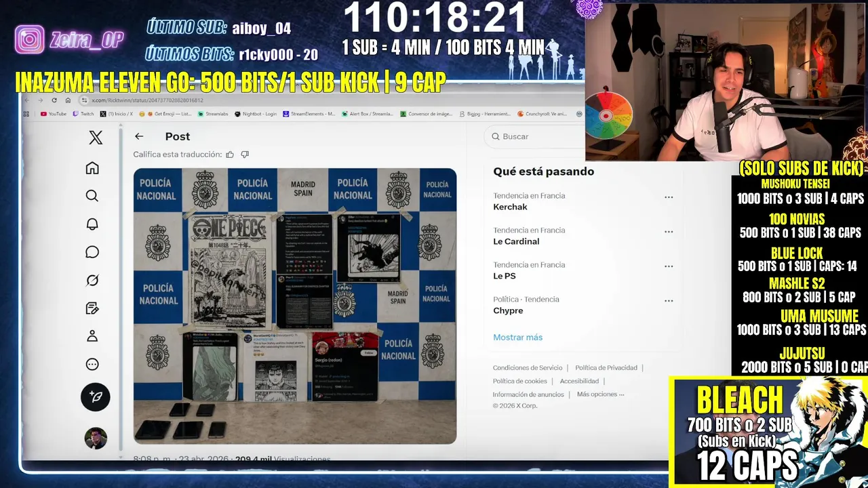Open the YouTube bookmark
This screenshot has height=488, width=868.
pos(54,114)
